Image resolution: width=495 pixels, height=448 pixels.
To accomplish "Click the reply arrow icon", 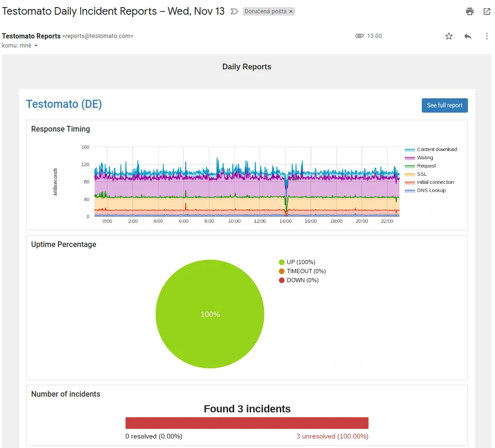I will coord(468,36).
